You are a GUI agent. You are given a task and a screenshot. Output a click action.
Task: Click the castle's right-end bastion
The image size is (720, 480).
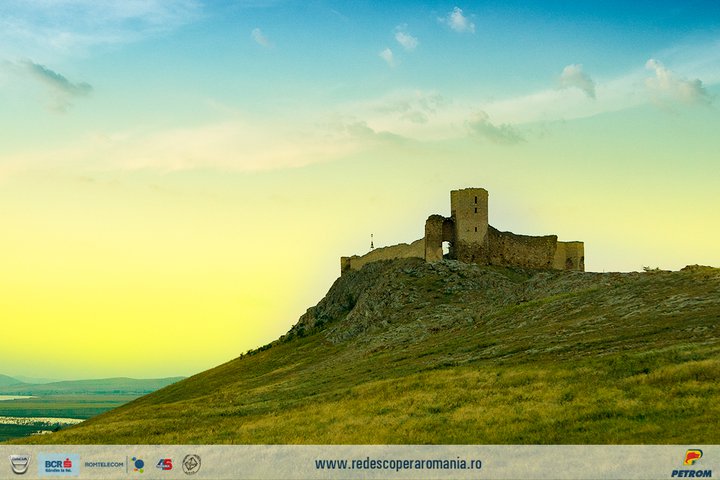569,256
